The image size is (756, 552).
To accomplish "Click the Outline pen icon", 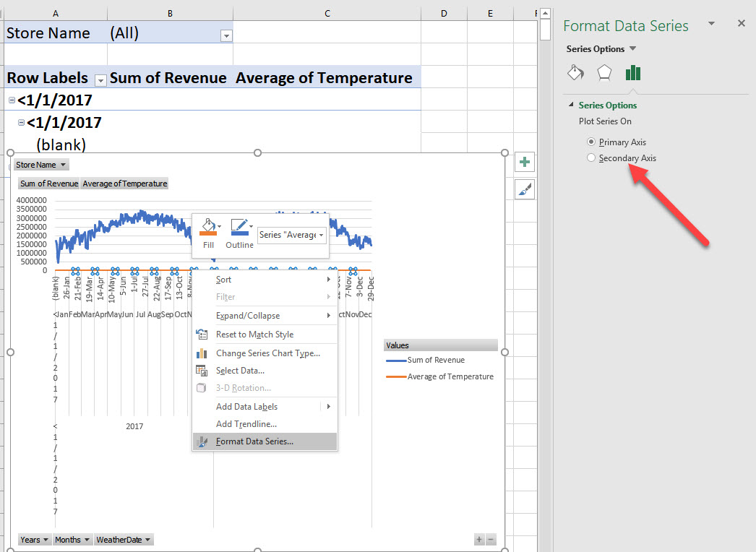I will click(x=239, y=228).
